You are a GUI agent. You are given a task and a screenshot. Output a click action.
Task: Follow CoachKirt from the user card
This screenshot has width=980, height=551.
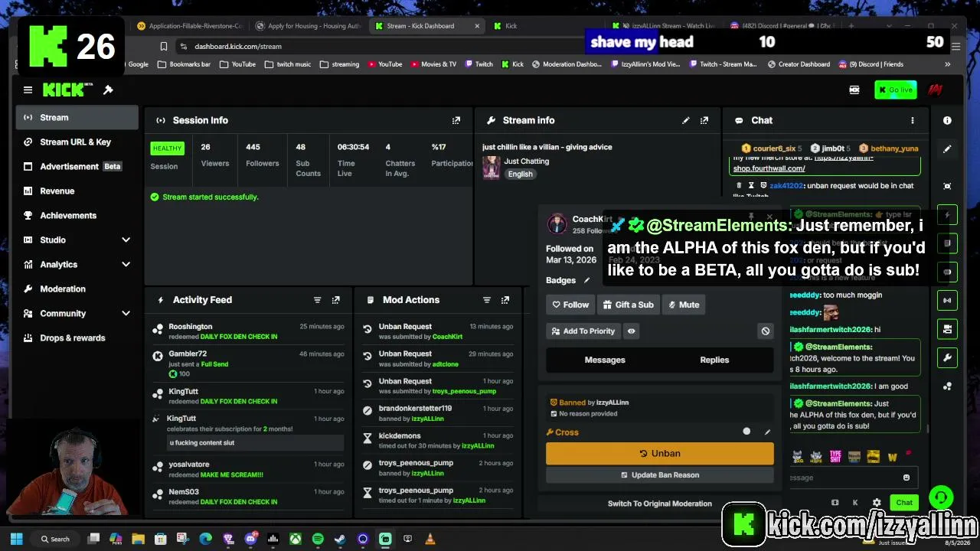click(x=570, y=305)
